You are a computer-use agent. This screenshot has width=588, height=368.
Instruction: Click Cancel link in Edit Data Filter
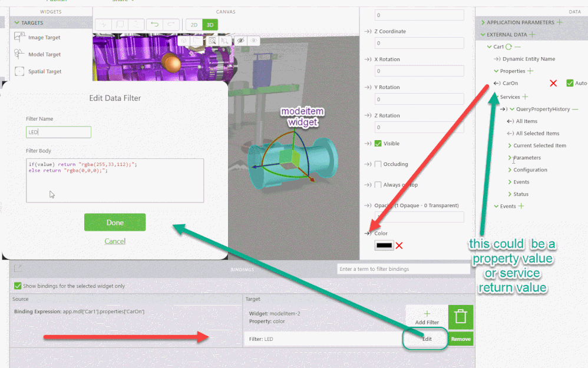click(115, 241)
